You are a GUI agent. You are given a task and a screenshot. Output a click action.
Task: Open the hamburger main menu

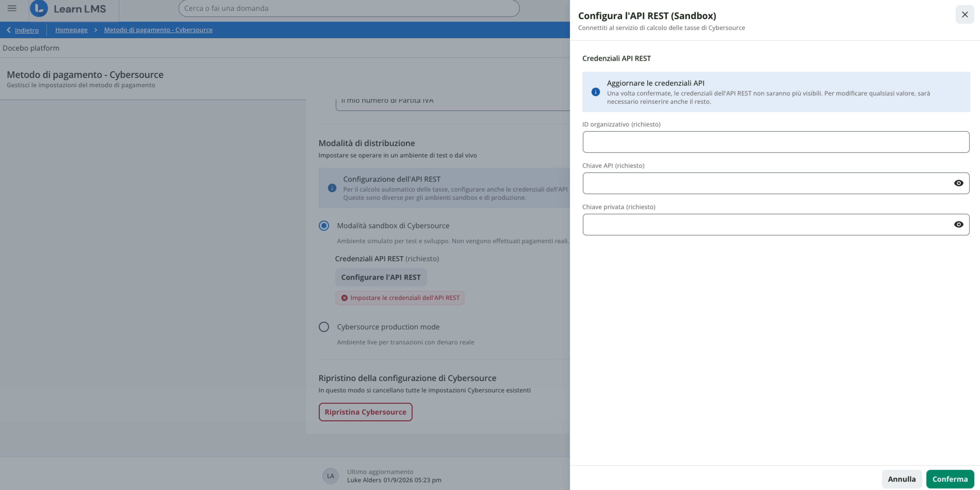coord(12,8)
